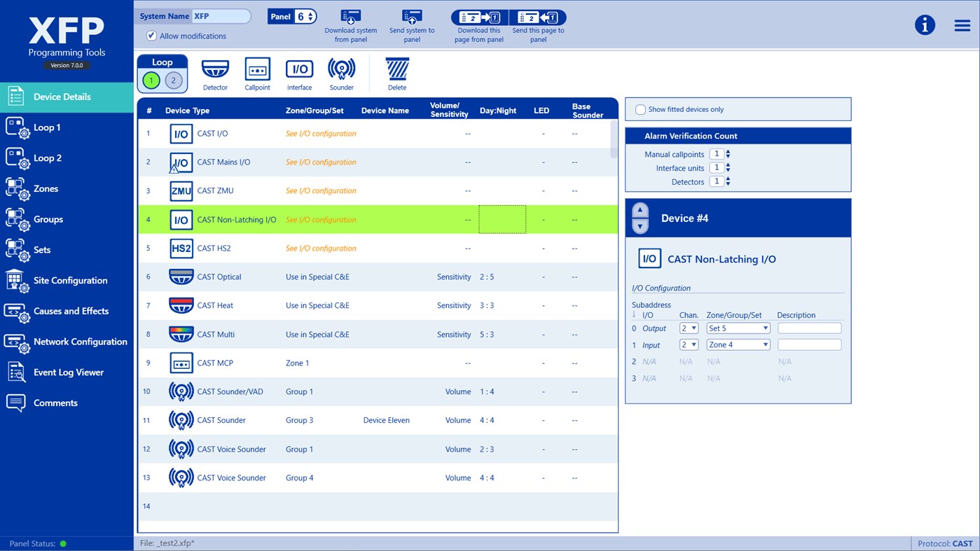Screen dimensions: 980x551
Task: Increment the Detectors alarm verification count
Action: click(726, 178)
